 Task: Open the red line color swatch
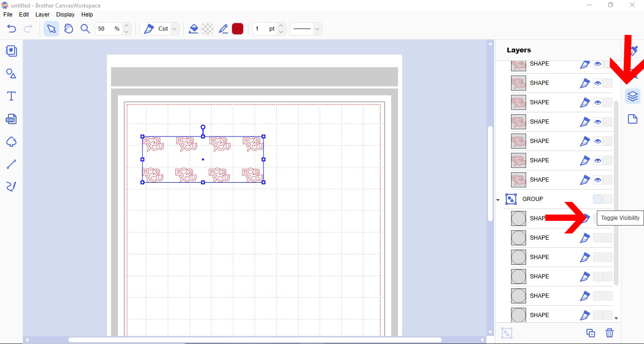click(x=238, y=29)
